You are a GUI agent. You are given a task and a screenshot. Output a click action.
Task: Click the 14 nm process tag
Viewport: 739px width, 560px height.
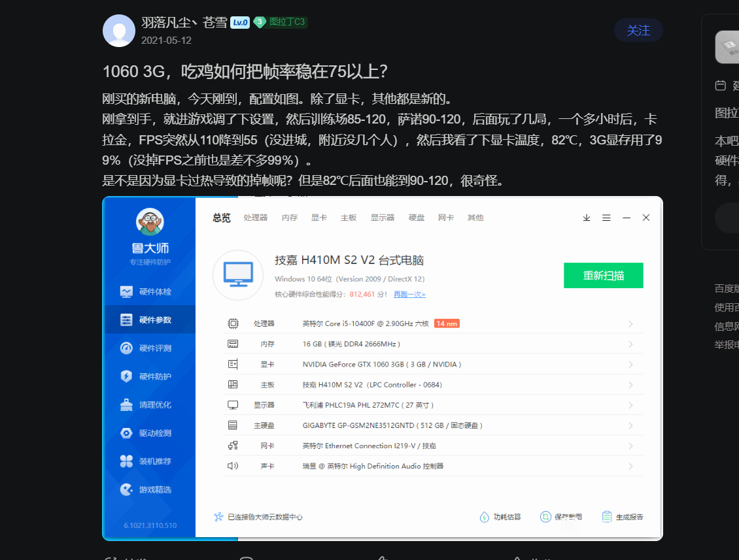pos(446,323)
